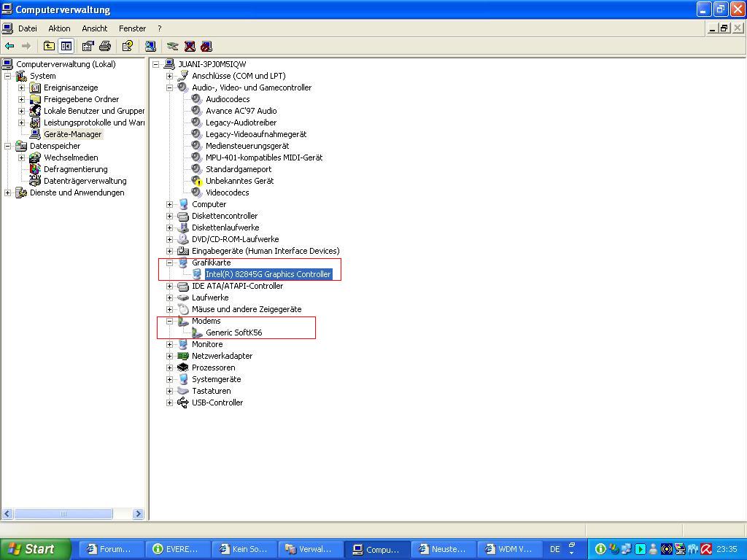Open the Properties toolbar icon
The width and height of the screenshot is (747, 560).
pyautogui.click(x=88, y=46)
